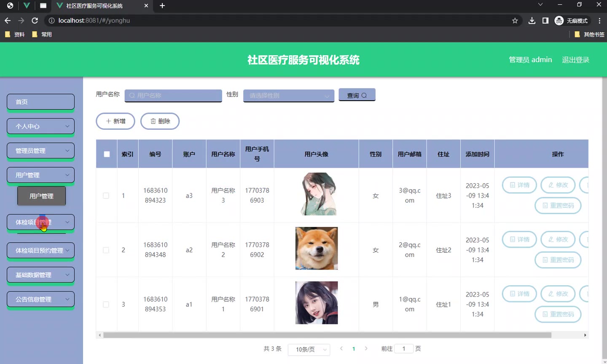Select the checkbox for row with account a3
607x364 pixels.
click(106, 196)
